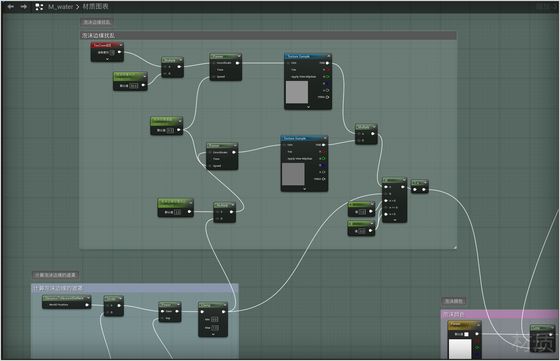Go back with the left arrow button
Screen dimensions: 560x361
[10, 6]
